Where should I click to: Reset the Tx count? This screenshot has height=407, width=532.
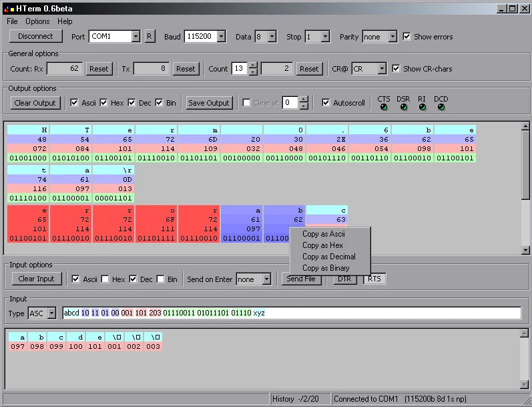pos(186,69)
